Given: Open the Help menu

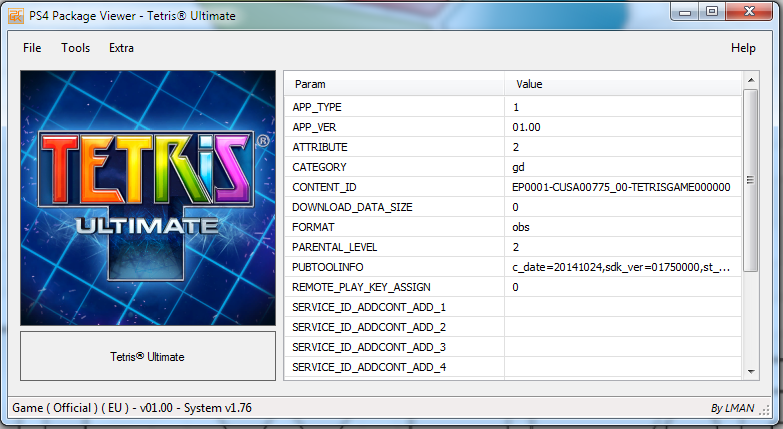Looking at the screenshot, I should click(743, 48).
